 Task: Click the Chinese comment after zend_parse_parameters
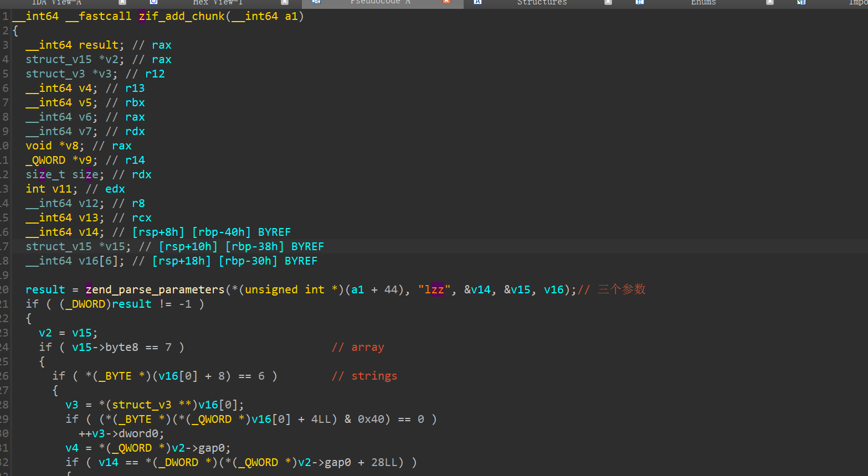[x=612, y=289]
